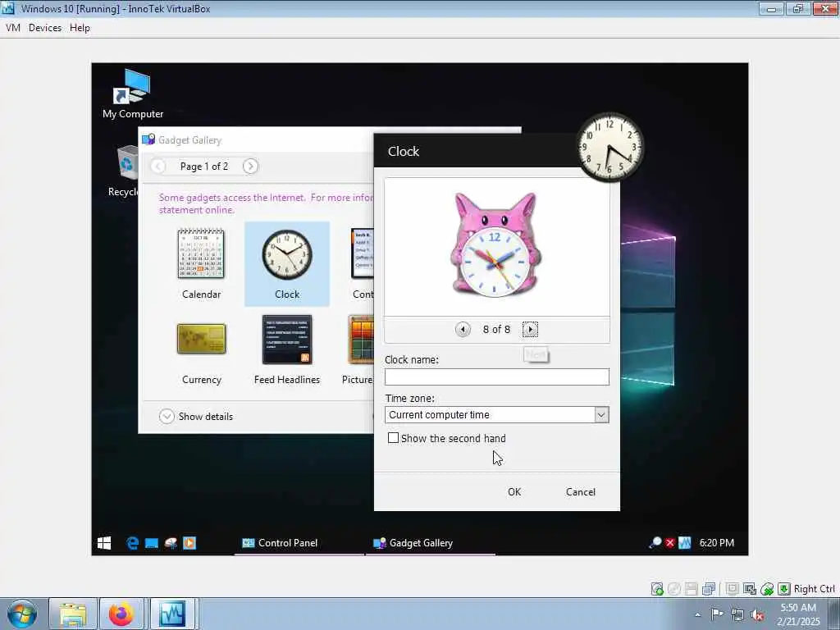The image size is (840, 630).
Task: Select the Feed Headlines gadget
Action: pos(287,349)
